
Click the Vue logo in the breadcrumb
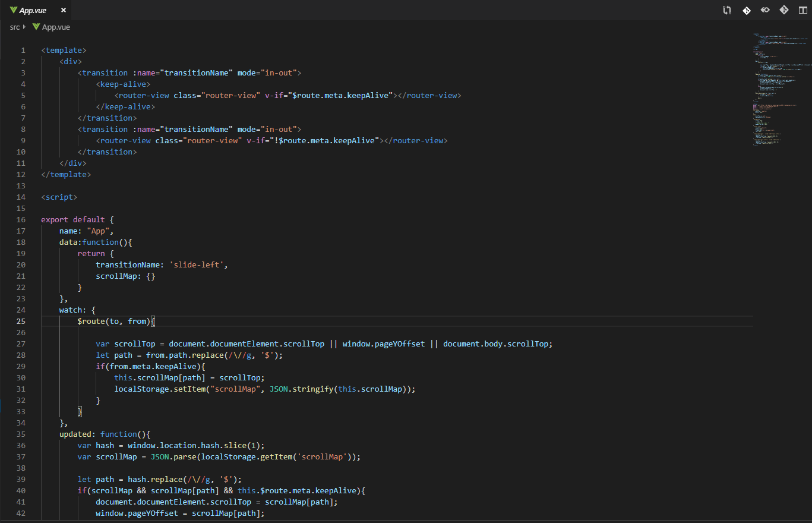[36, 27]
